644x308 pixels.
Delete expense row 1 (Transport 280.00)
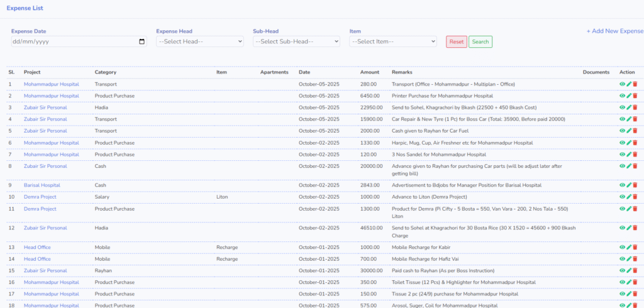pyautogui.click(x=635, y=84)
